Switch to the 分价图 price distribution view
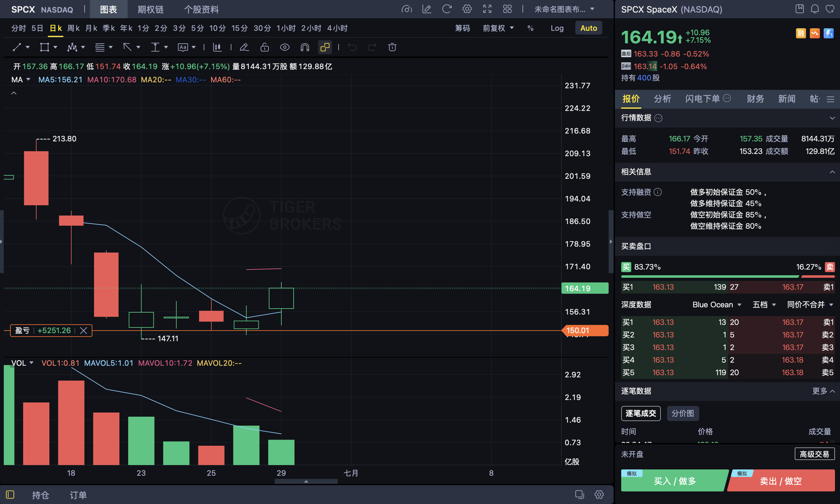 [x=683, y=413]
